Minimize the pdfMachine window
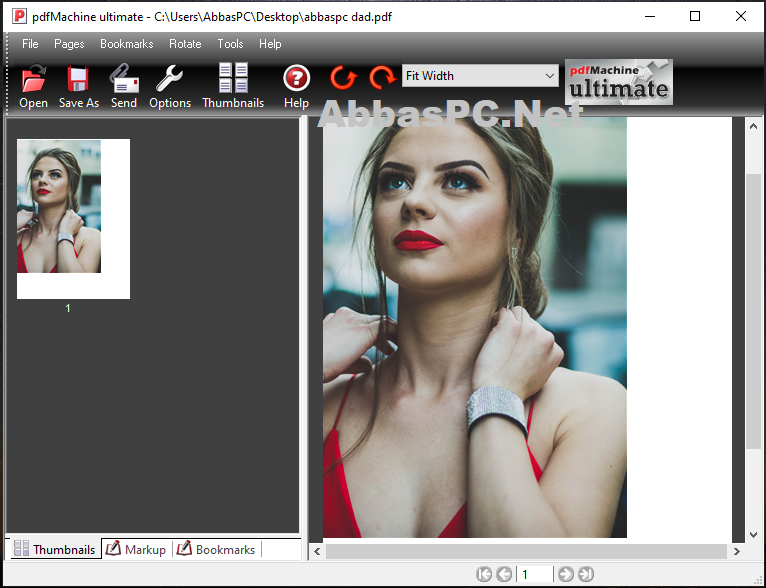This screenshot has height=588, width=766. 650,16
